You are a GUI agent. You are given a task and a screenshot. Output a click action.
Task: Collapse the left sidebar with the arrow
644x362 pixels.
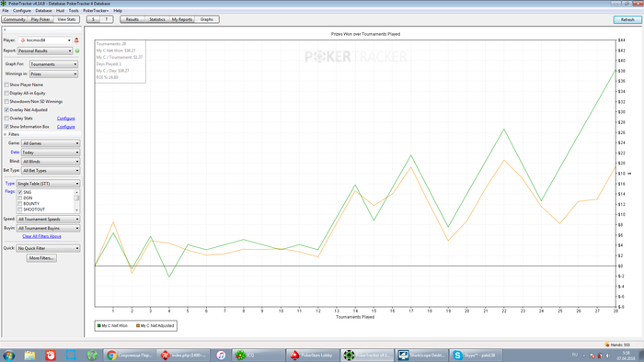(5, 30)
